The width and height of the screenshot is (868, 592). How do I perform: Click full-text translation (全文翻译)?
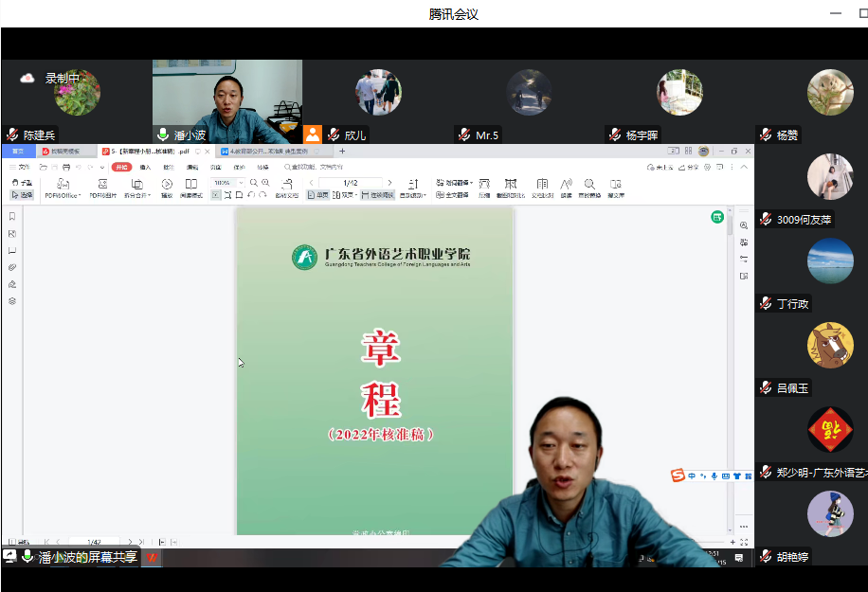452,195
